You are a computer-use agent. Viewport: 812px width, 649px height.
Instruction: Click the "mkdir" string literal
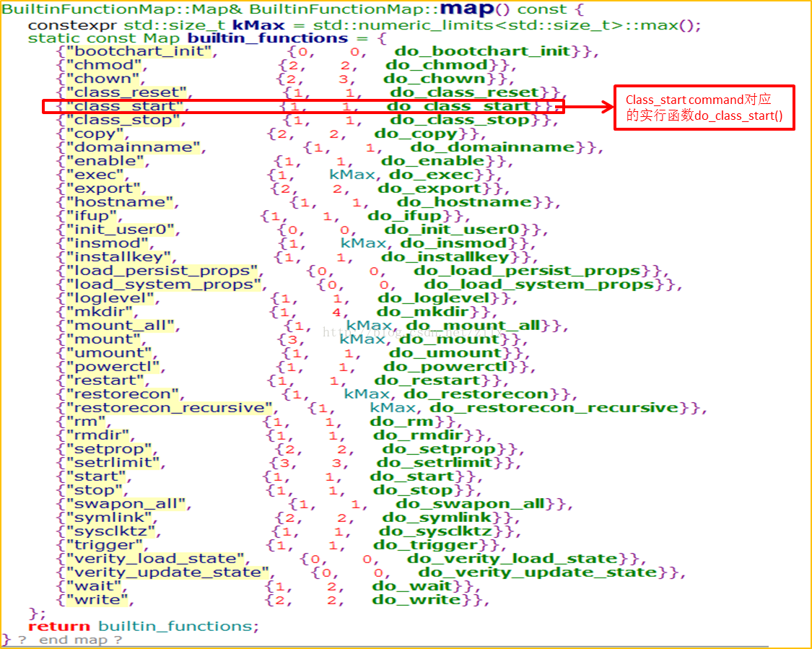click(x=99, y=313)
